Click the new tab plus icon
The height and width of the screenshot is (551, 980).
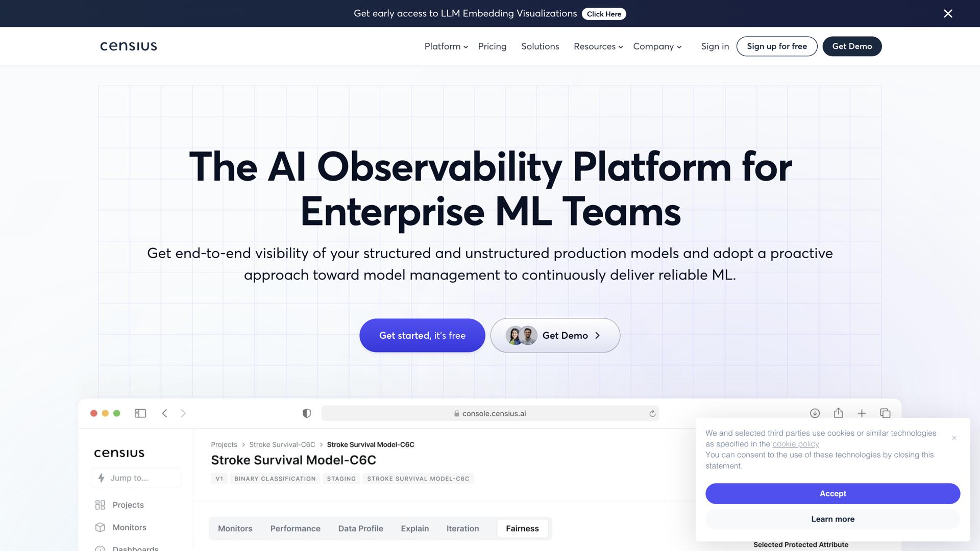coord(862,413)
